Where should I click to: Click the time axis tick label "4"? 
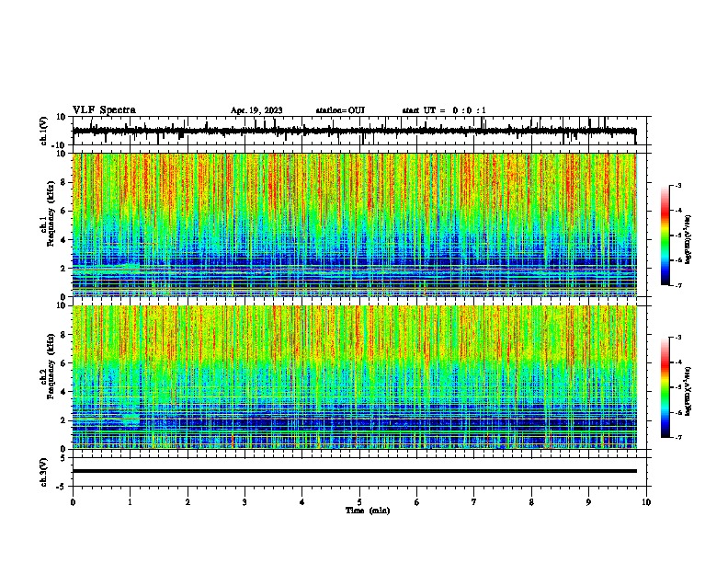click(302, 502)
